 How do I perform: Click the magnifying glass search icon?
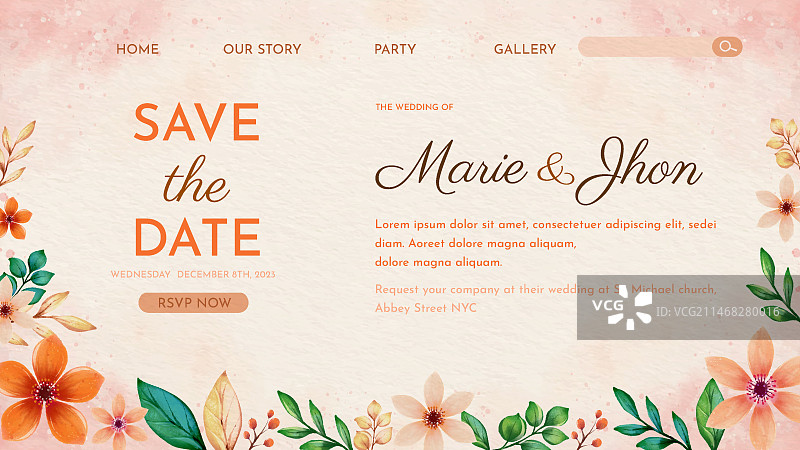pyautogui.click(x=727, y=47)
